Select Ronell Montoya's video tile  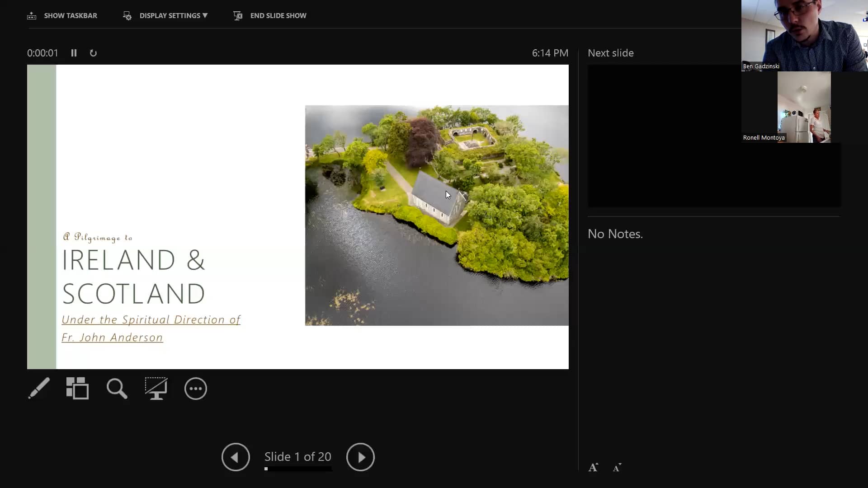[x=804, y=107]
